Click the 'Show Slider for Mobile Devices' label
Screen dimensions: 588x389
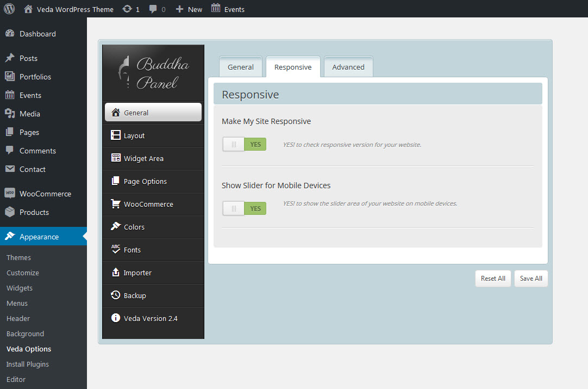coord(276,186)
